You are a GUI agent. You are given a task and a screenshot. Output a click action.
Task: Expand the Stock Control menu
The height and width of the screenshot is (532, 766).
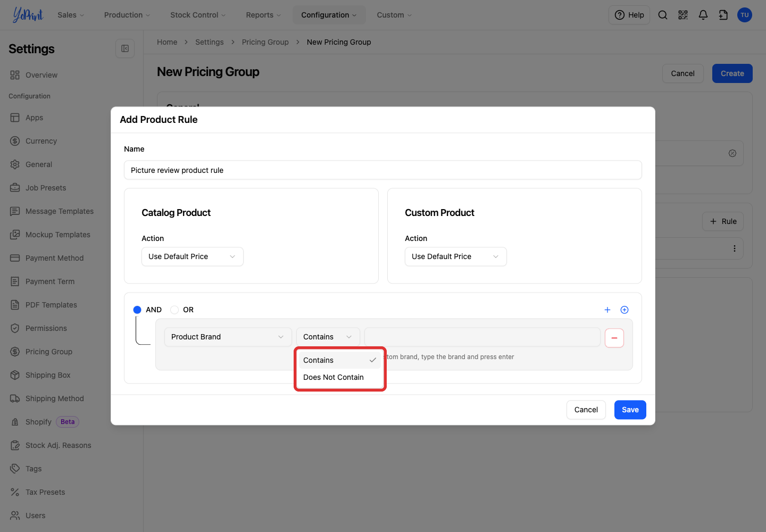click(198, 15)
